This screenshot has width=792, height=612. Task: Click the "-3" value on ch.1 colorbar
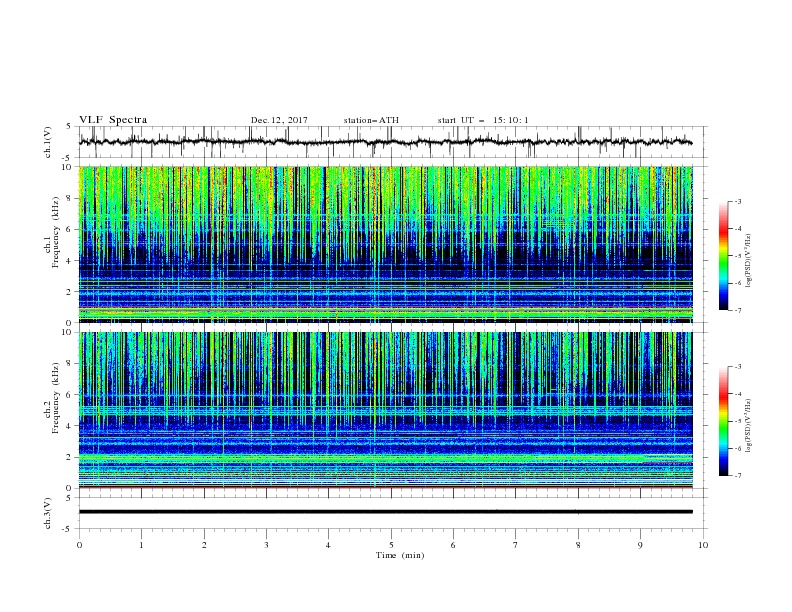tap(737, 201)
